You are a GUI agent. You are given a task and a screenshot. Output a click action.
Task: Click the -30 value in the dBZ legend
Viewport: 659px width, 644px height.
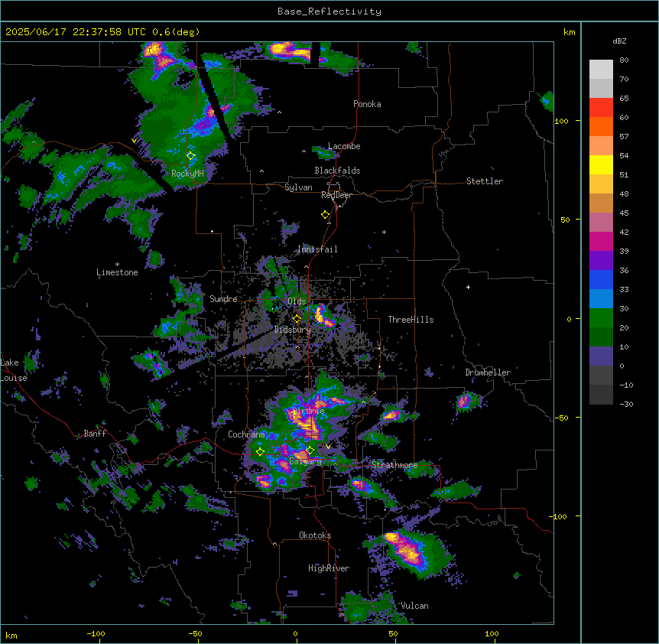(626, 405)
